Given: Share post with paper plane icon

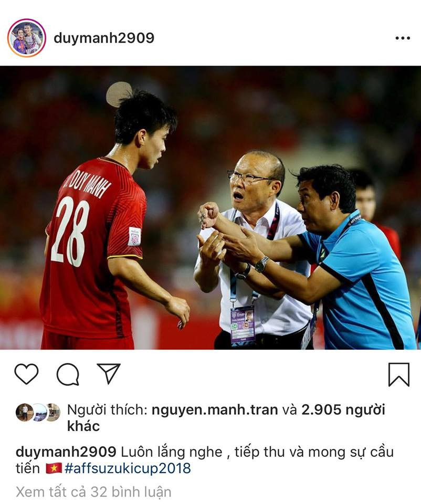Looking at the screenshot, I should pos(109,373).
